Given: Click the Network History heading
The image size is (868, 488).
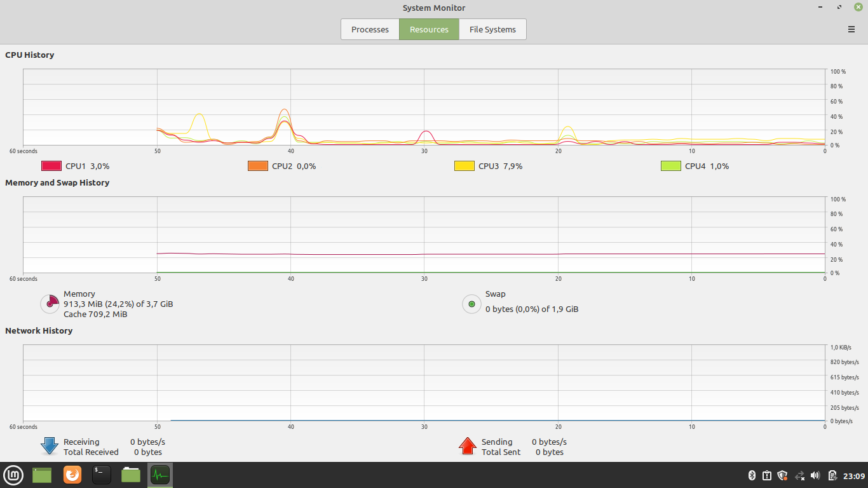Looking at the screenshot, I should point(39,331).
